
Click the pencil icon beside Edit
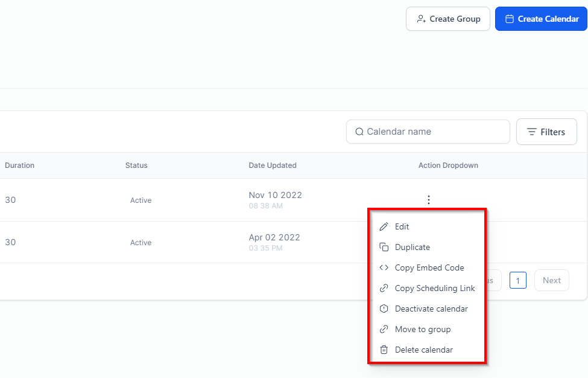(384, 226)
